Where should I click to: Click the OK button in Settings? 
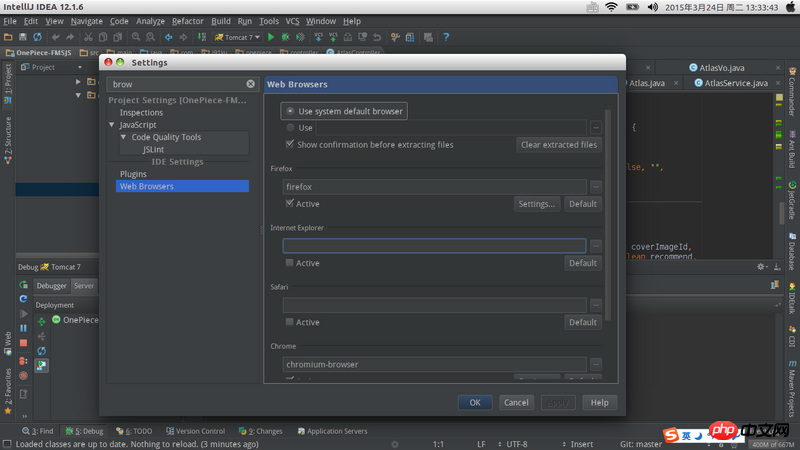pos(475,403)
